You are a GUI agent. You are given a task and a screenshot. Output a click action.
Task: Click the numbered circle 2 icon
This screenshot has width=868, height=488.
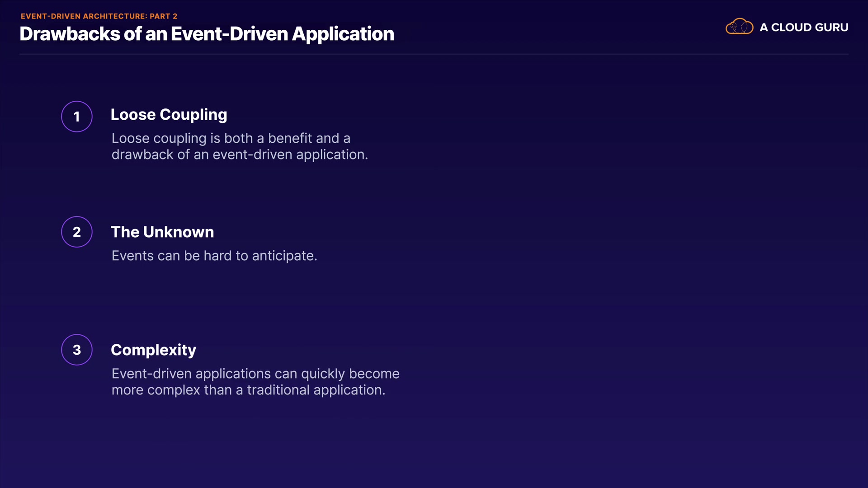pyautogui.click(x=77, y=232)
